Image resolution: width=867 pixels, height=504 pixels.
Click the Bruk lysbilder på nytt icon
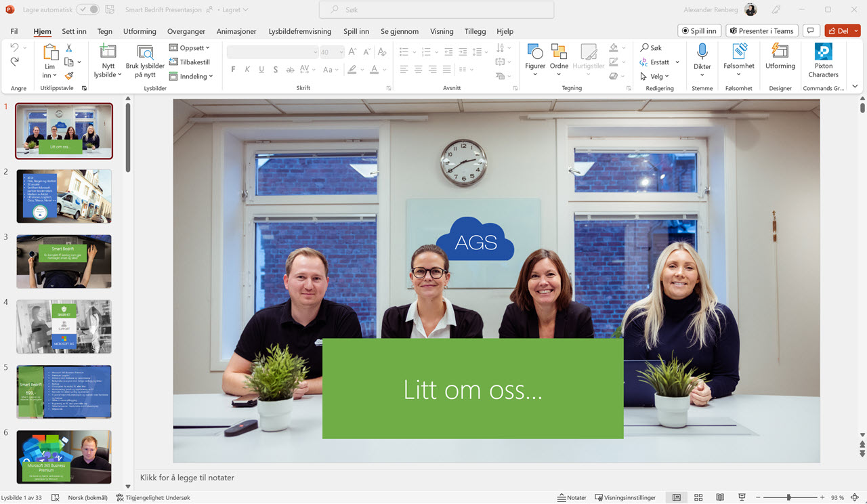click(x=145, y=53)
